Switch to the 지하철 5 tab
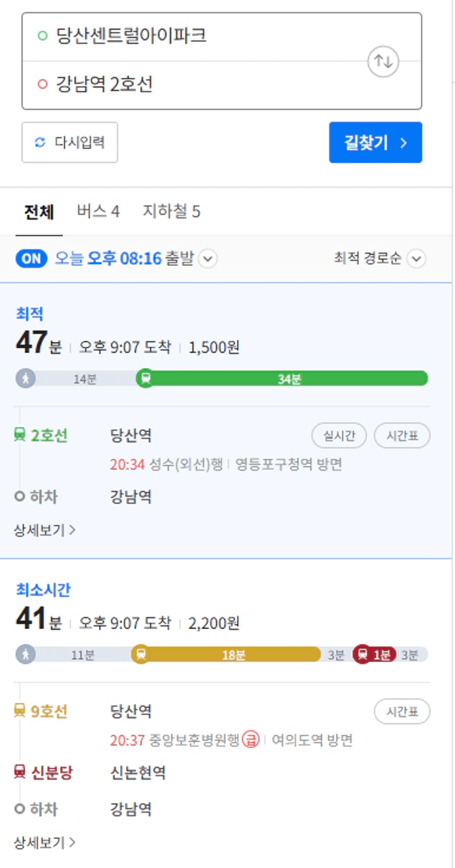 (x=171, y=211)
